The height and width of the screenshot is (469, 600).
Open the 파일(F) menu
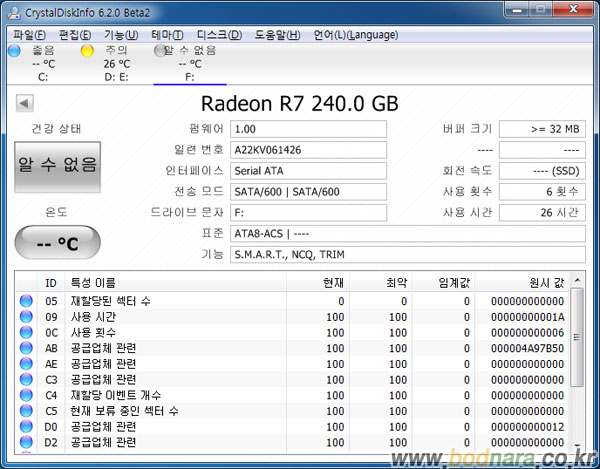coord(29,35)
